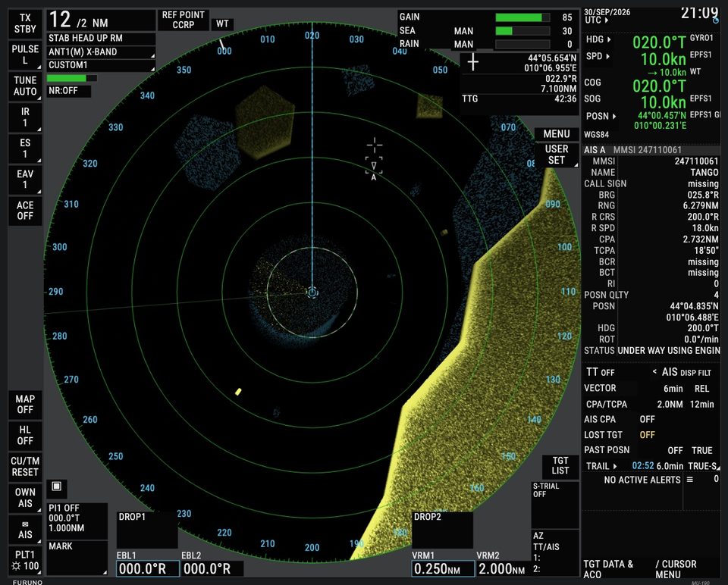Open the AIS message envelope icon
This screenshot has width=728, height=585.
click(25, 524)
